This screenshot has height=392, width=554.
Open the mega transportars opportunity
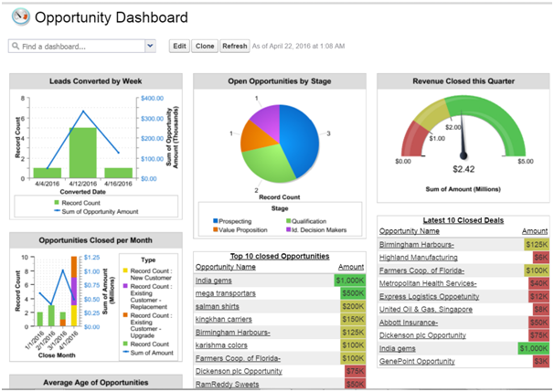(x=226, y=293)
